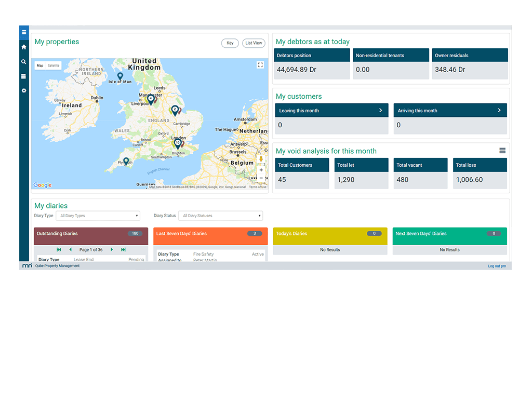Open the Diary Status dropdown

(x=220, y=216)
